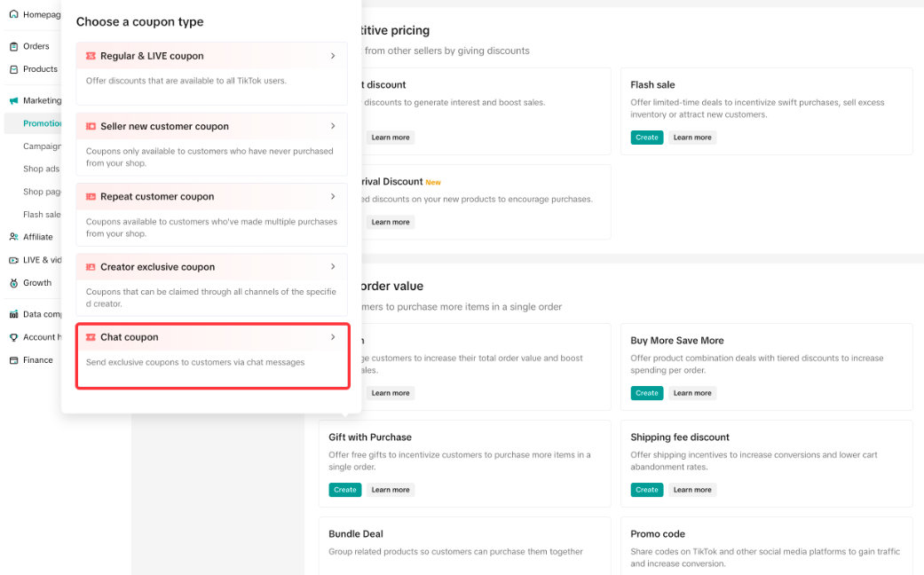924x575 pixels.
Task: Click the Marketing megaphone icon
Action: coord(13,100)
